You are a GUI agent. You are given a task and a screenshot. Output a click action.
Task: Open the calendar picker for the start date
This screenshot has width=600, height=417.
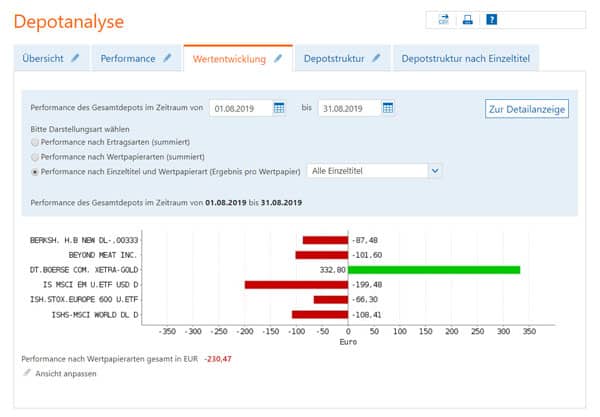(x=279, y=108)
